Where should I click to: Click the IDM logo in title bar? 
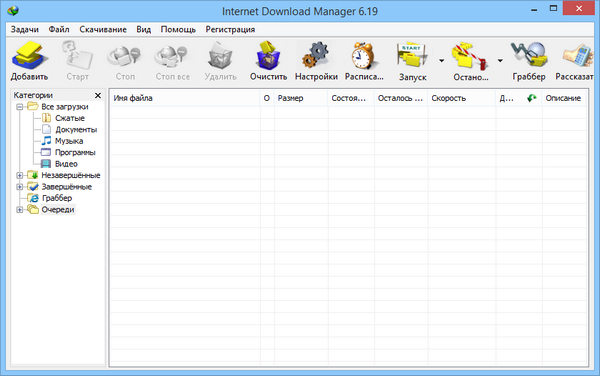pos(13,10)
